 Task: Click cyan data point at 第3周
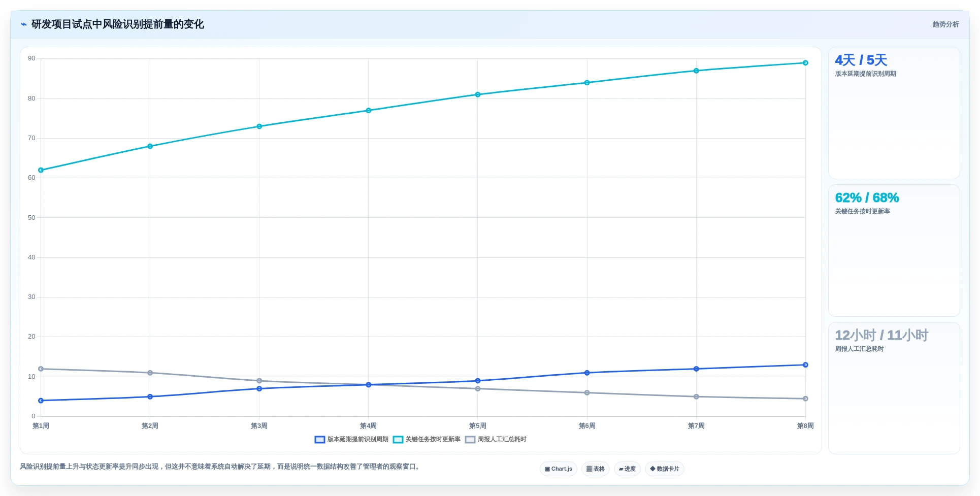click(x=259, y=126)
